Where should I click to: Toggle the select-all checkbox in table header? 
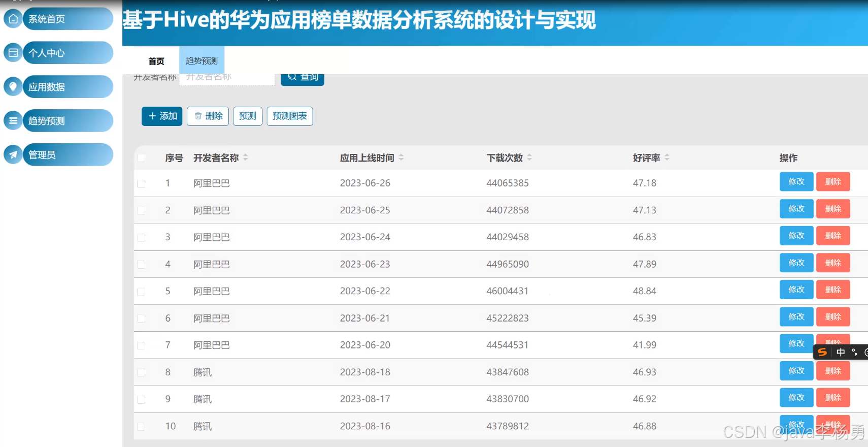[x=141, y=158]
